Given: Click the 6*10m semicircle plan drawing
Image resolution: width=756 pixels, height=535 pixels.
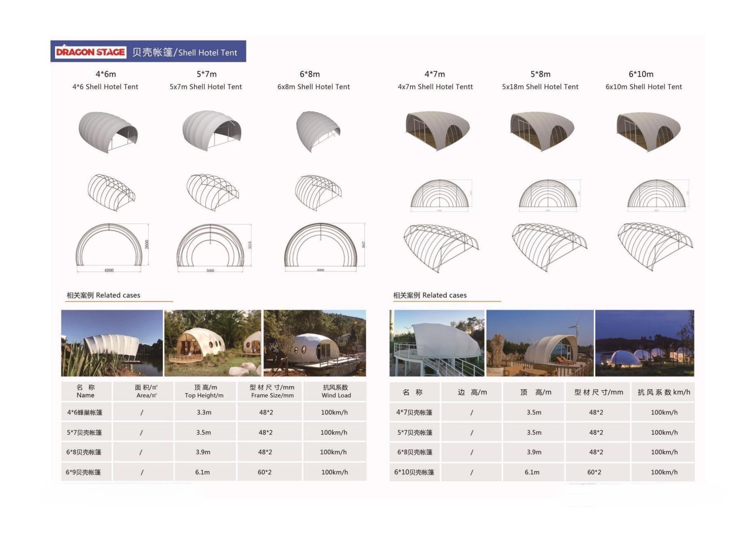Looking at the screenshot, I should coord(658,195).
